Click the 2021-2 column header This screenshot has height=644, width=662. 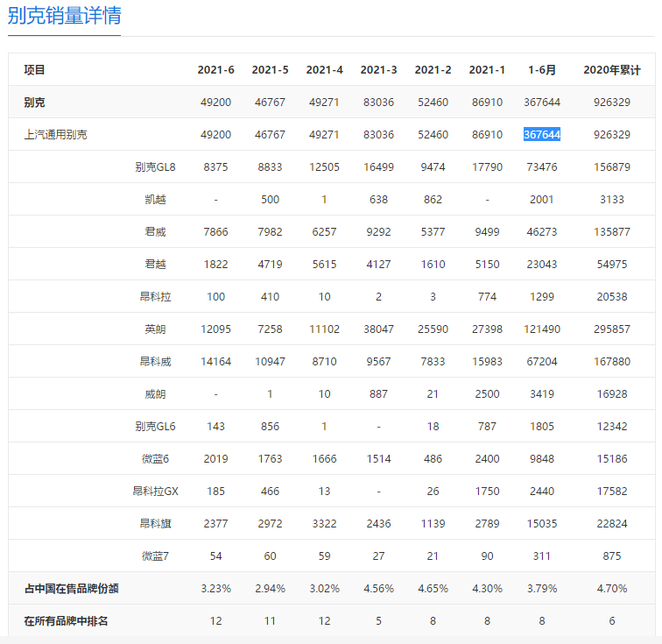click(x=433, y=70)
